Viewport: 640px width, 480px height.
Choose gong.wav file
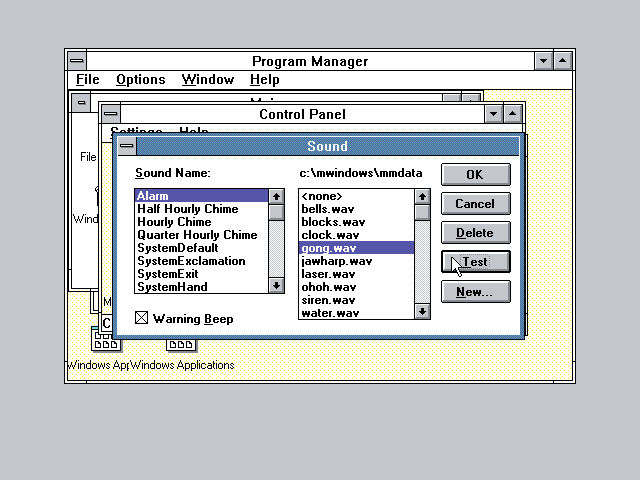click(x=357, y=248)
